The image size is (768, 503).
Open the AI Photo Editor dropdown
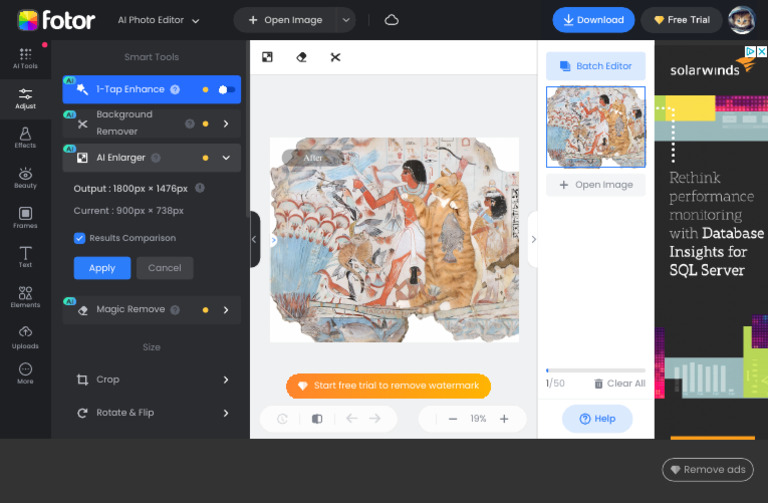(159, 20)
